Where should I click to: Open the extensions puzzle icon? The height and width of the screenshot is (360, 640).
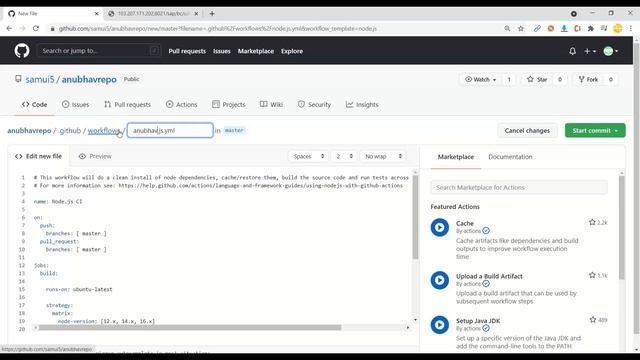pos(591,28)
